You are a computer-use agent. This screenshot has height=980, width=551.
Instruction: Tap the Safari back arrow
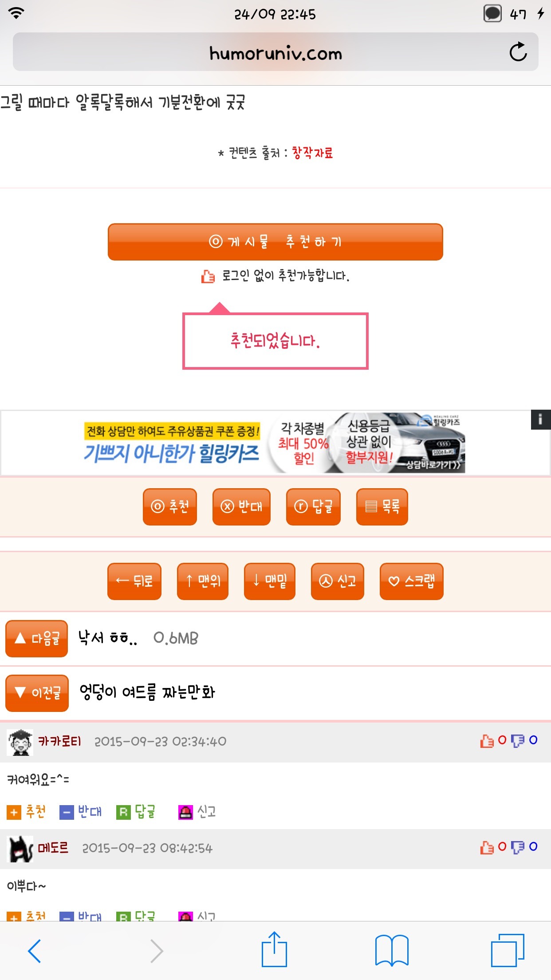[x=35, y=951]
